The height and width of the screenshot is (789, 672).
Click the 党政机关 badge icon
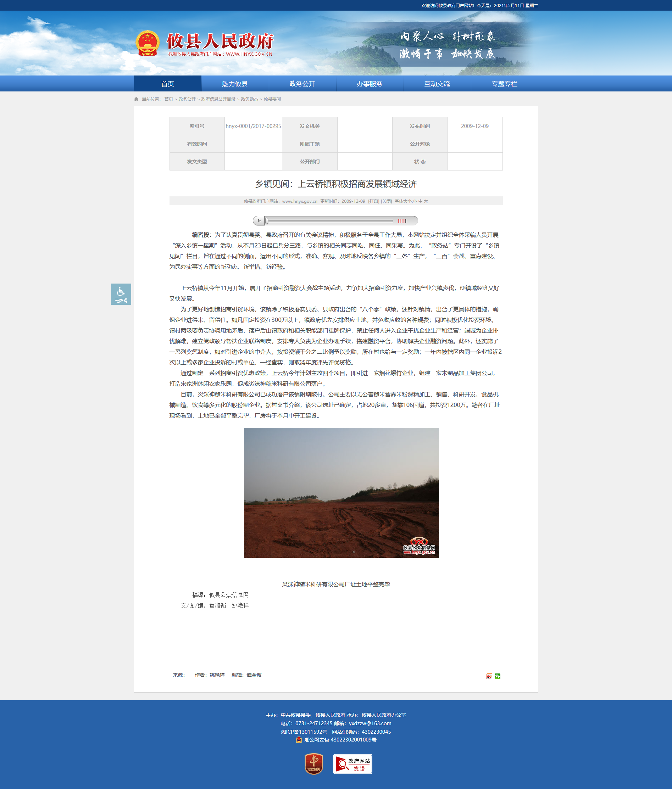coord(314,764)
